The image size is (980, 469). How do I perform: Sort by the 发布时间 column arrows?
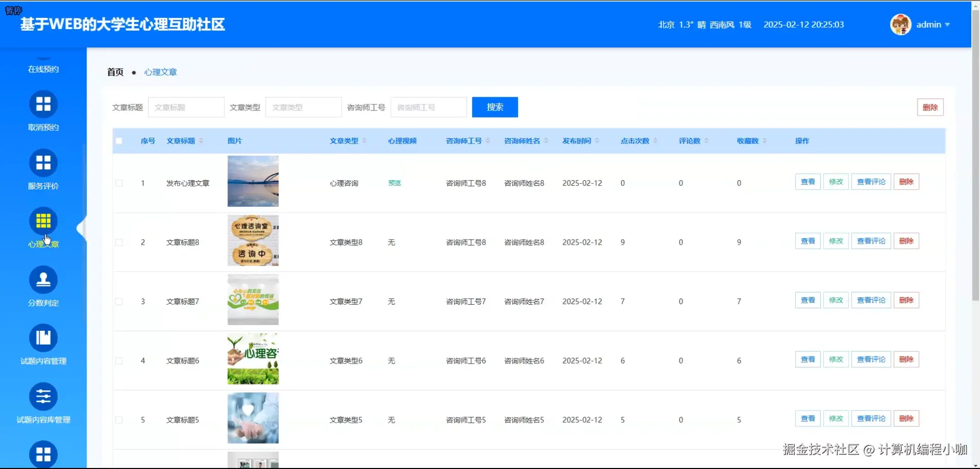597,141
